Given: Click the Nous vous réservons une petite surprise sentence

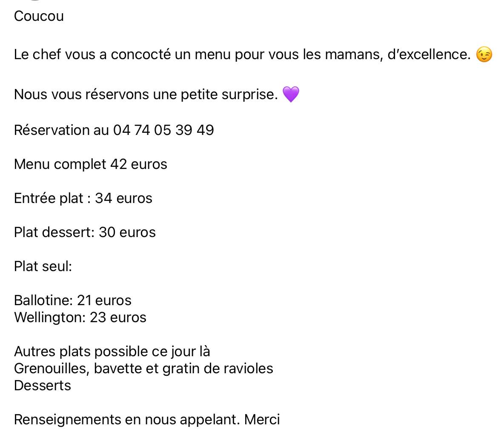Looking at the screenshot, I should pos(146,94).
